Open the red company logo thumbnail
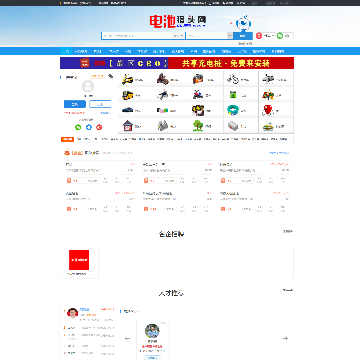 coord(79,260)
